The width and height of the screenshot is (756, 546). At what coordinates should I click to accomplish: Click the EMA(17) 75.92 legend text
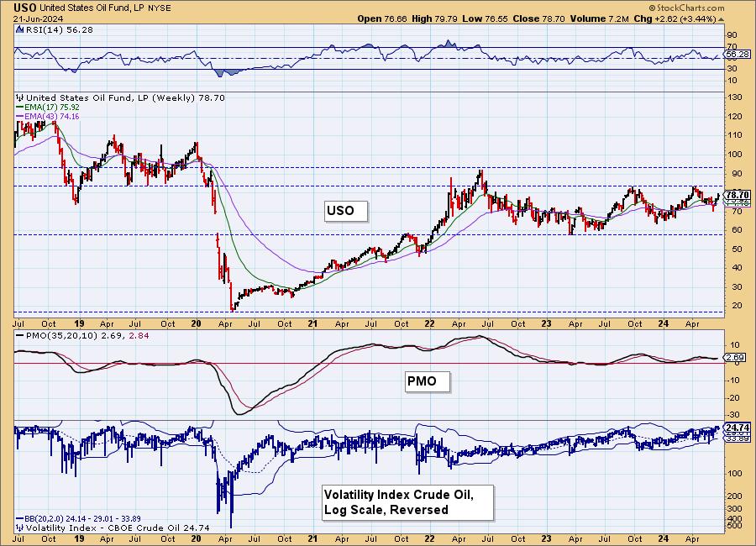coord(52,107)
